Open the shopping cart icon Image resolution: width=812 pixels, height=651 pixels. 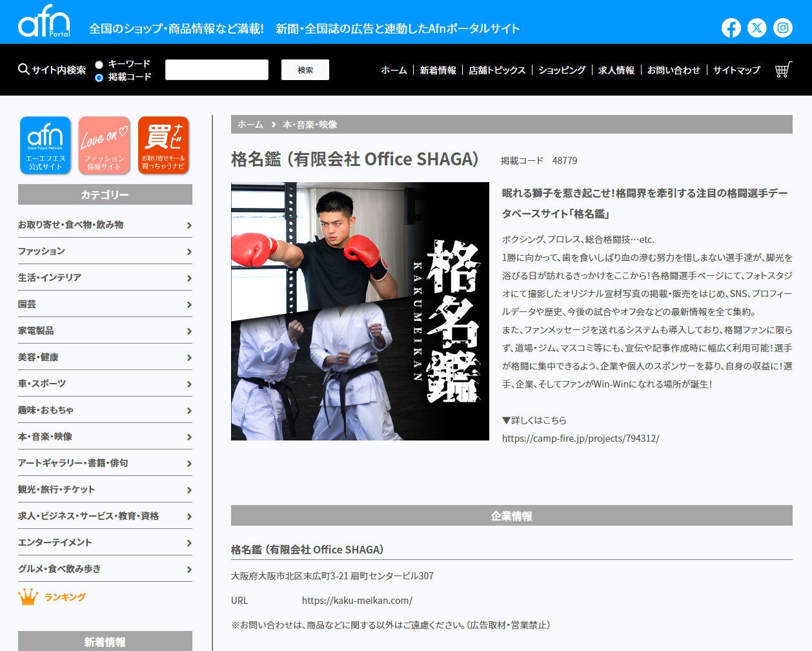pyautogui.click(x=783, y=70)
